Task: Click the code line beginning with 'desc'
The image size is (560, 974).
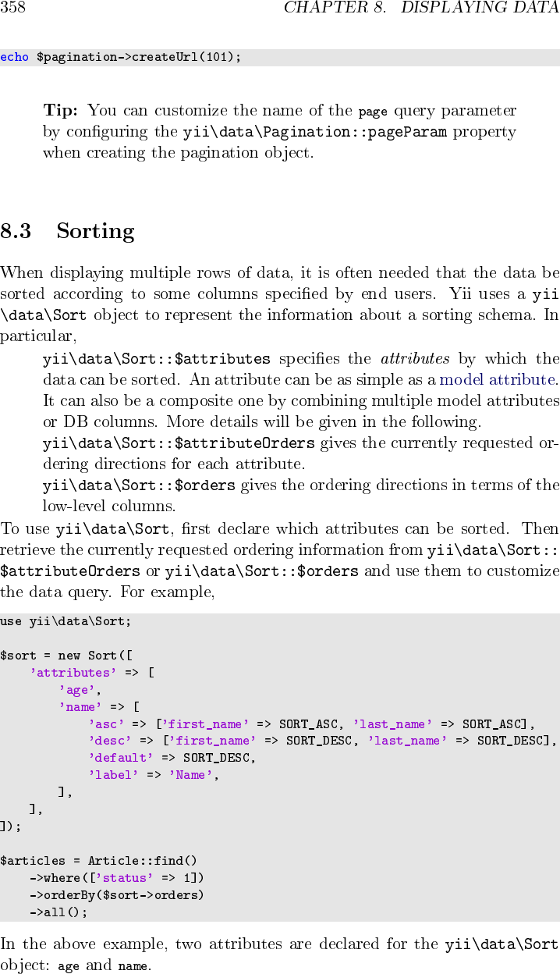Action: 323,741
